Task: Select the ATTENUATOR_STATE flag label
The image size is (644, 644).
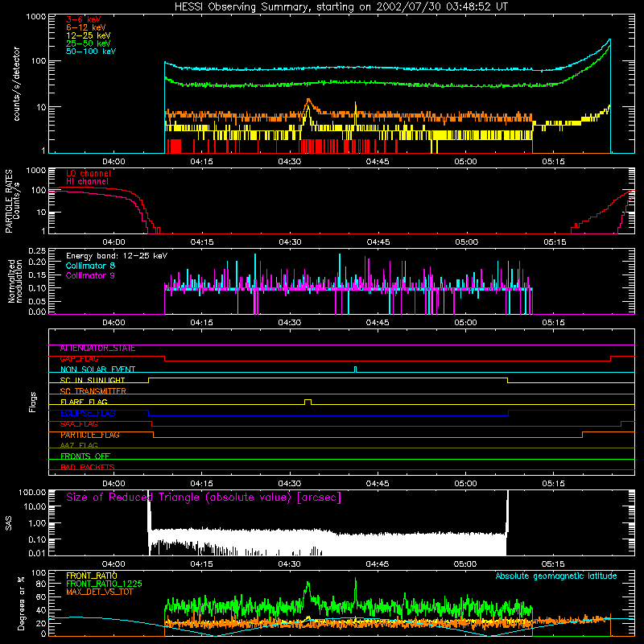Action: coord(97,349)
